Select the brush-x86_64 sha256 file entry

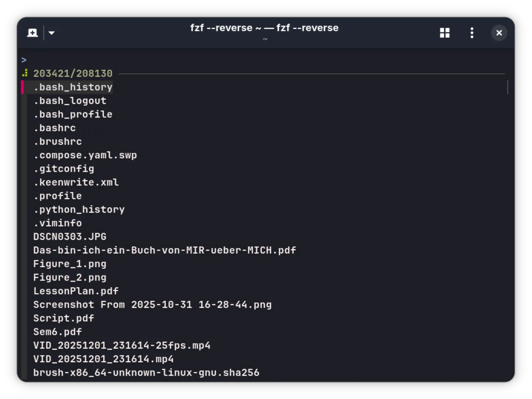click(x=146, y=372)
